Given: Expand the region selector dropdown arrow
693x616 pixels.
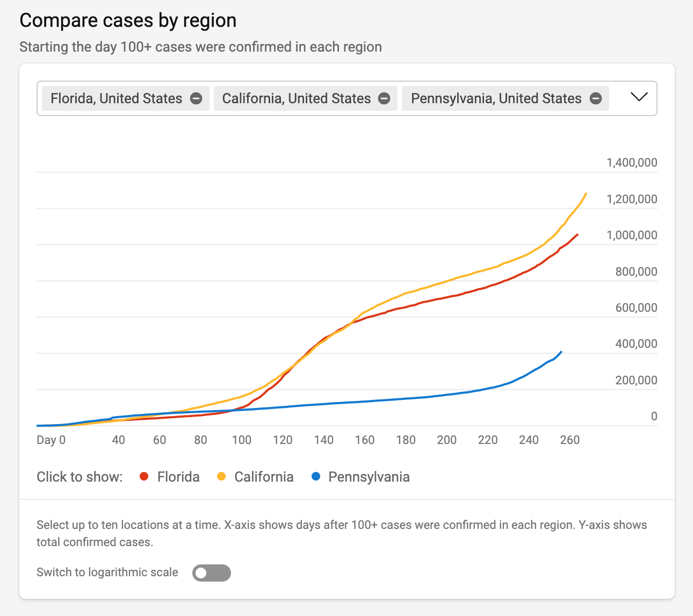Looking at the screenshot, I should coord(639,97).
